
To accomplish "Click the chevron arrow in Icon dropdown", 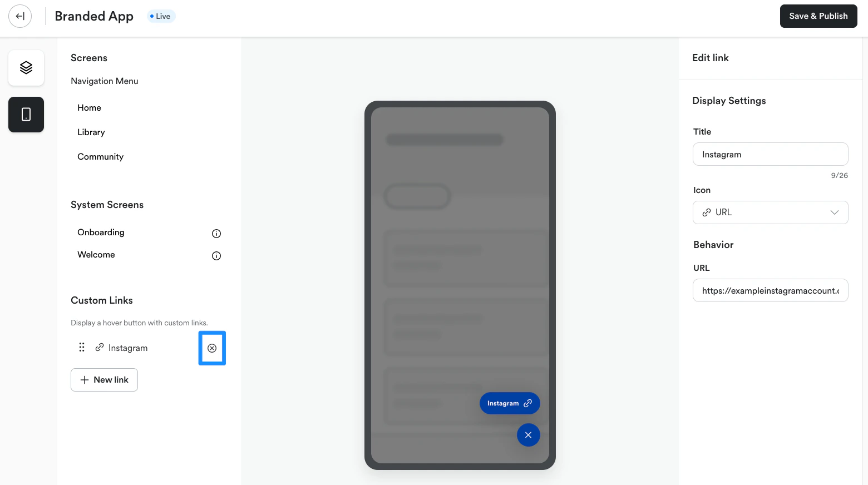I will click(835, 212).
